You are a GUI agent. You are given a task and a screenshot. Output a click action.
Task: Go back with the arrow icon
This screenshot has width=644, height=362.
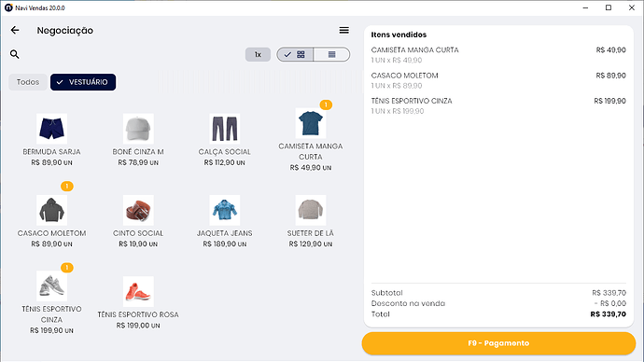click(x=15, y=30)
